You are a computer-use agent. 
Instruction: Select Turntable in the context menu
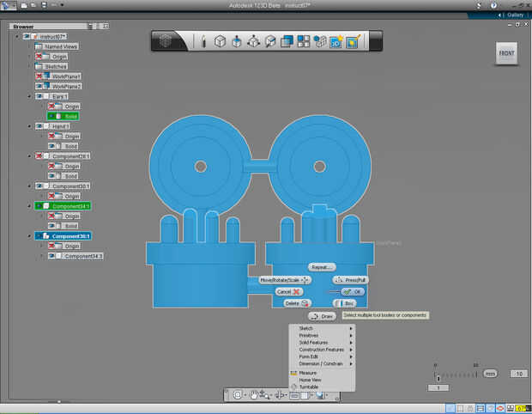(x=309, y=387)
